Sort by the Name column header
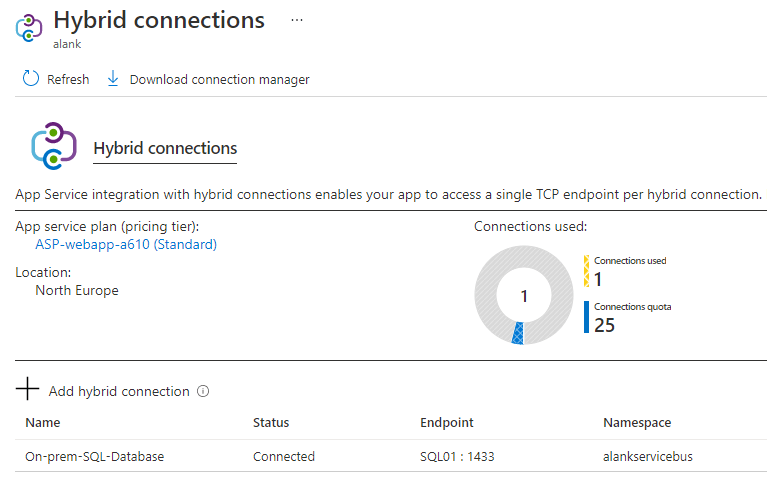The width and height of the screenshot is (767, 485). (x=42, y=423)
